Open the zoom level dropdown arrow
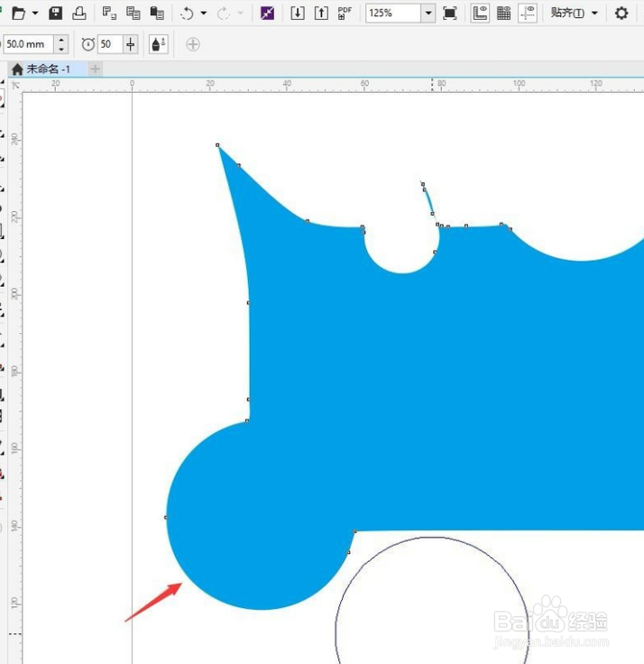Image resolution: width=644 pixels, height=664 pixels. (x=428, y=14)
